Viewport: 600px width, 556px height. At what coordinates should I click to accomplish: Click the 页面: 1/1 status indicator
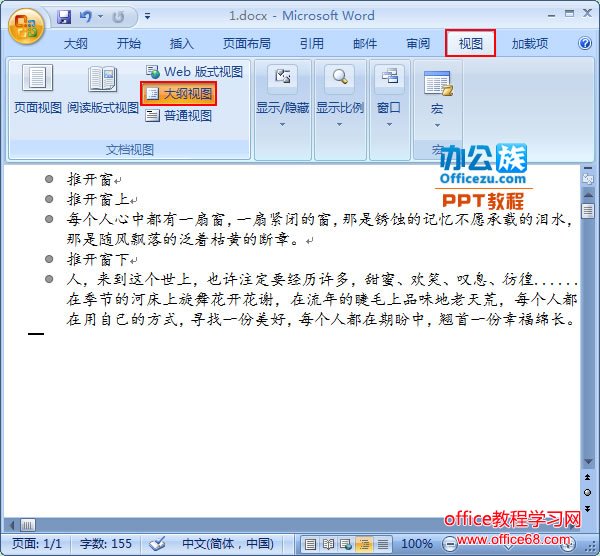point(36,543)
